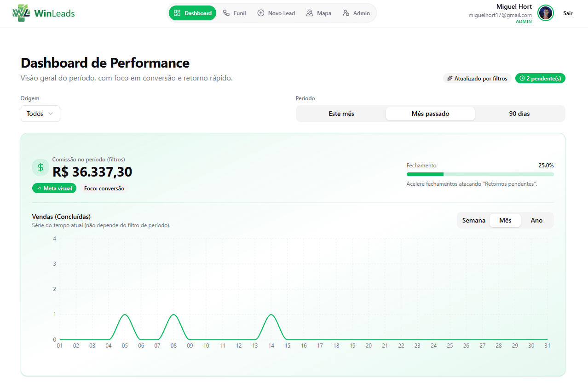Click the Admin user-gear icon

pos(346,13)
